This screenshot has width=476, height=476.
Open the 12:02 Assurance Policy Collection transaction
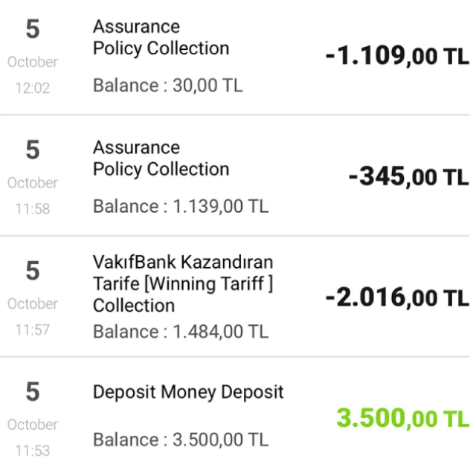tap(235, 57)
